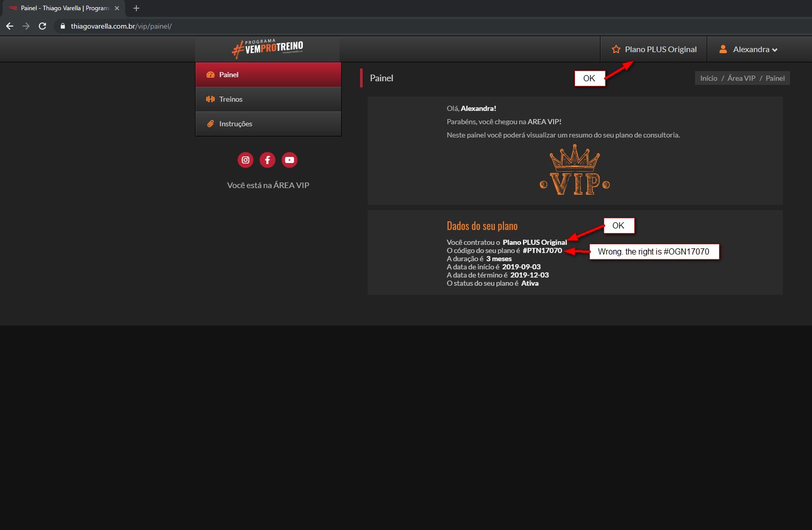Go to Área VIP in the breadcrumb
812x530 pixels.
click(x=742, y=78)
